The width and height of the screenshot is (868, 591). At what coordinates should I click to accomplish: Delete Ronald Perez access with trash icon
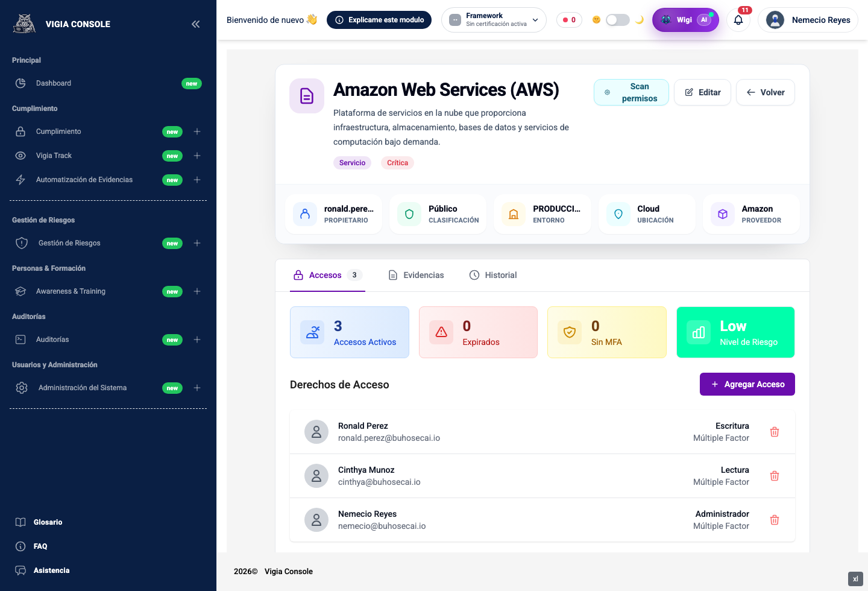pos(775,432)
